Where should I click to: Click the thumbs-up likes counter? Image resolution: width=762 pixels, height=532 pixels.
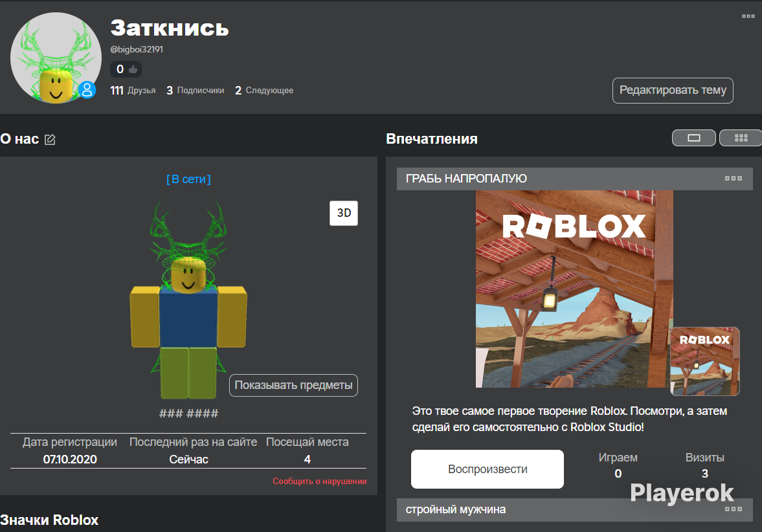tap(126, 69)
